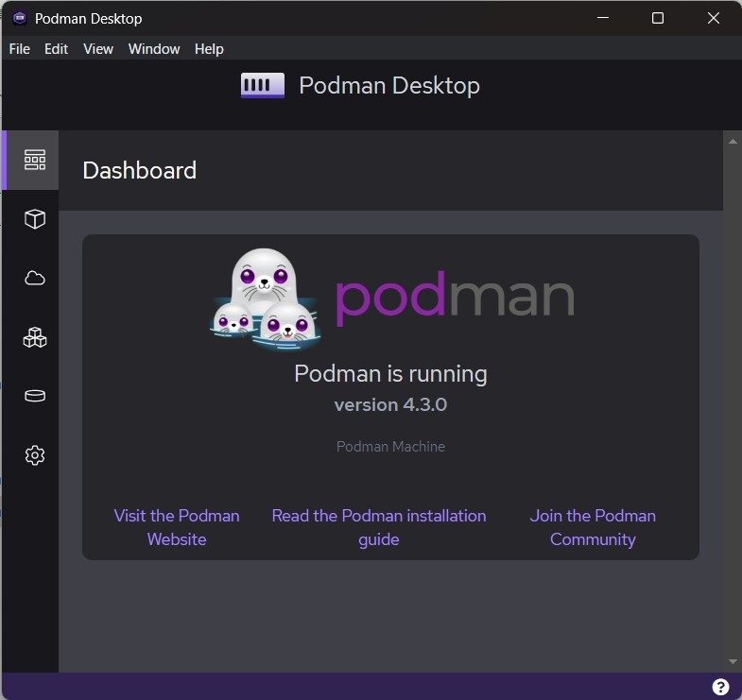Screen dimensions: 742x700
Task: Open the Edit menu
Action: 56,49
